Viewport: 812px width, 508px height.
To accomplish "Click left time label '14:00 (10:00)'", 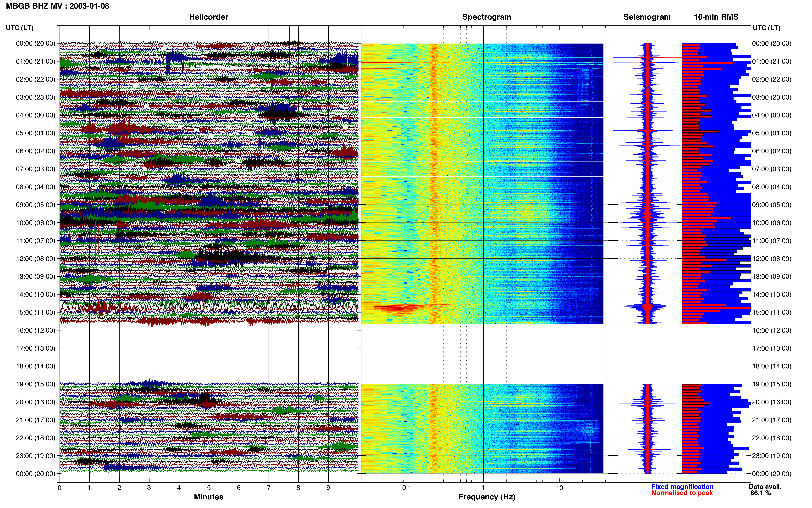I will [36, 294].
